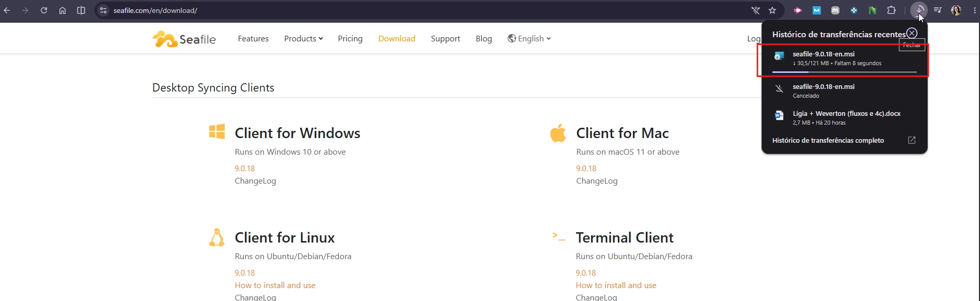The height and width of the screenshot is (301, 980).
Task: Open Terminal Client version 9.0.18 link
Action: pos(586,273)
